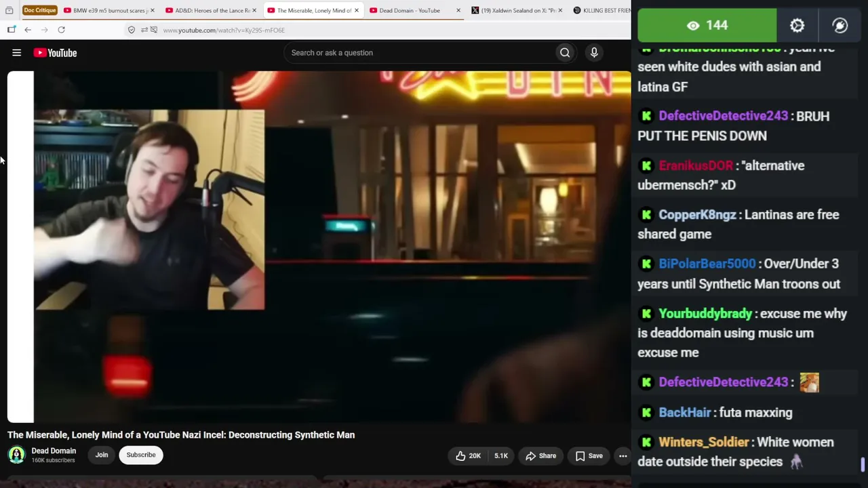This screenshot has width=868, height=488.
Task: Like the video with the thumbs-up 20K button
Action: [469, 456]
